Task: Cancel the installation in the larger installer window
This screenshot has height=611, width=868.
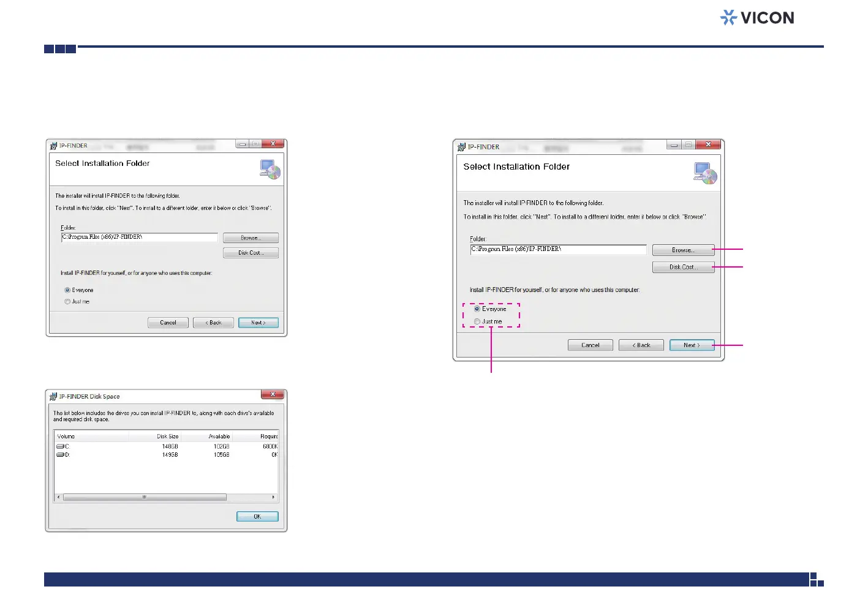Action: click(x=591, y=345)
